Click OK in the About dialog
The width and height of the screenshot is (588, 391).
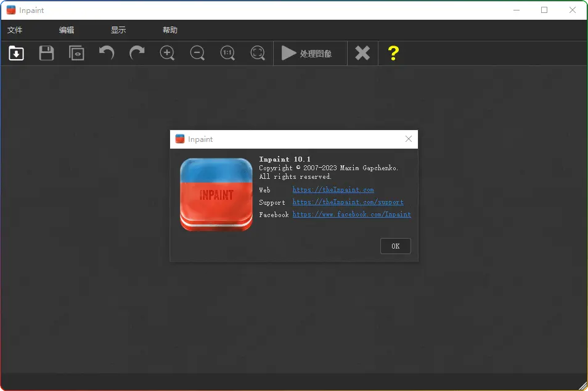395,246
